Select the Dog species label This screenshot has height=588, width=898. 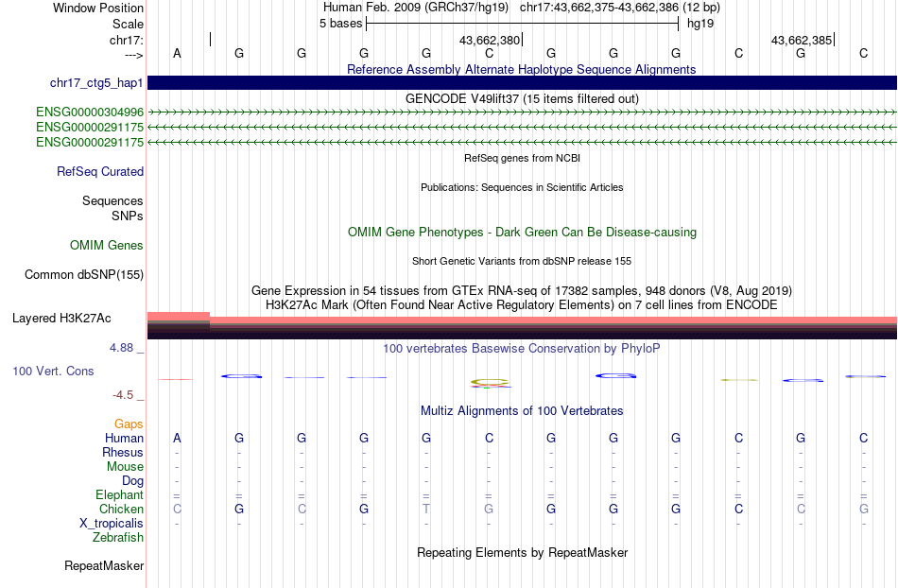coord(132,481)
